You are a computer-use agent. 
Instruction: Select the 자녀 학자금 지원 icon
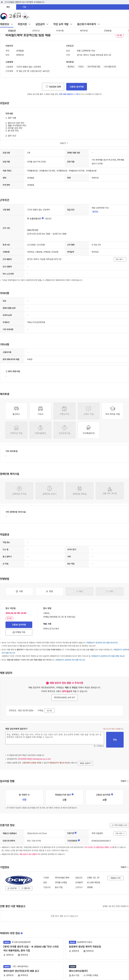(x=113, y=411)
